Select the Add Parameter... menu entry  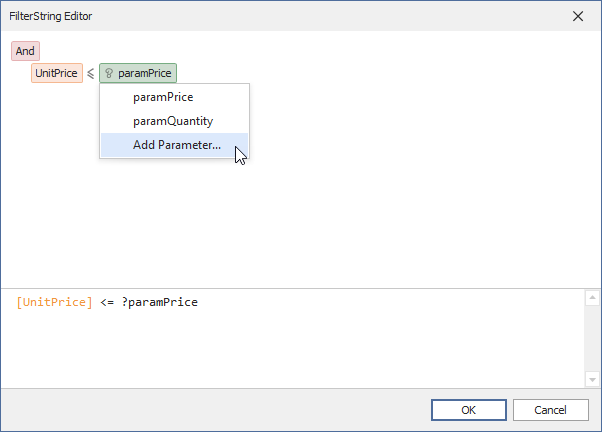click(176, 145)
